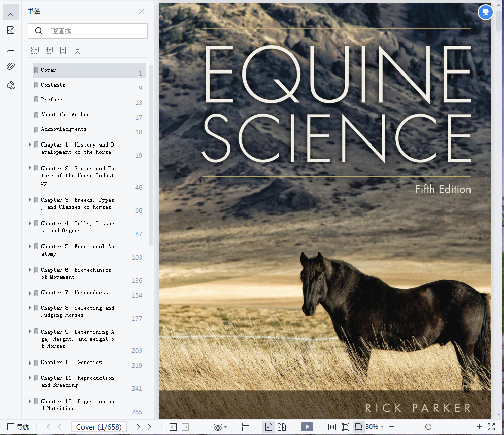Expand Chapter 3: Breeds, Types
Image resolution: width=504 pixels, height=435 pixels.
pos(30,200)
